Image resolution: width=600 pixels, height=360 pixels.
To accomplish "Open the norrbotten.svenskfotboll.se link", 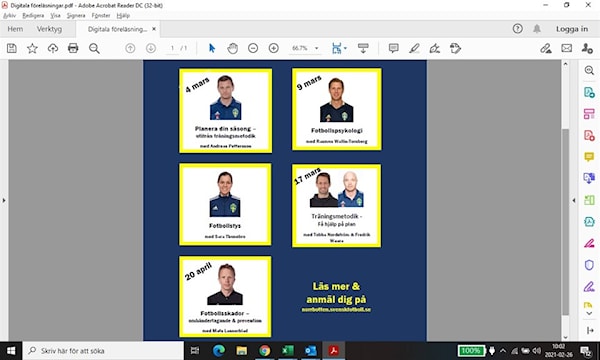I will (x=336, y=309).
